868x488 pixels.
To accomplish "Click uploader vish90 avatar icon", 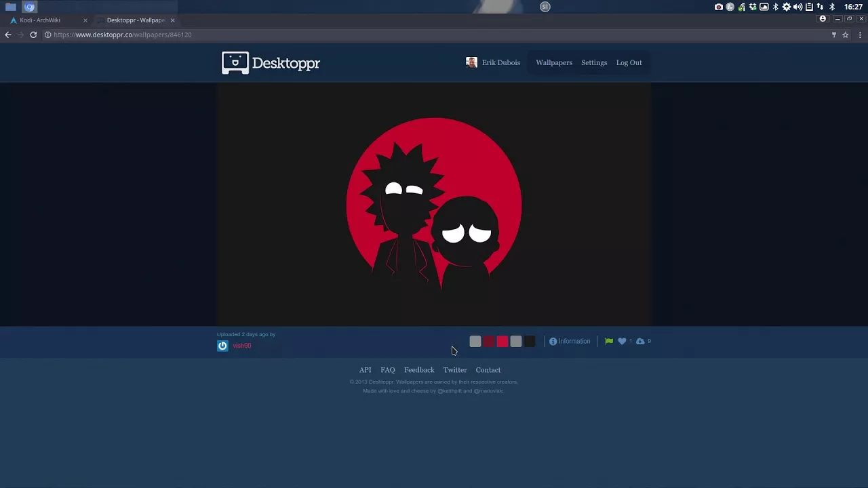I will (x=222, y=346).
